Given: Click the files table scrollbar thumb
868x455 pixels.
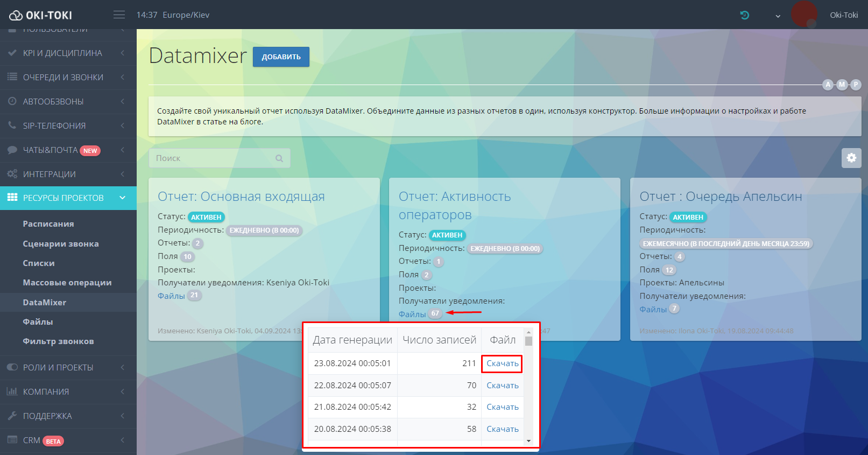Looking at the screenshot, I should (x=528, y=341).
